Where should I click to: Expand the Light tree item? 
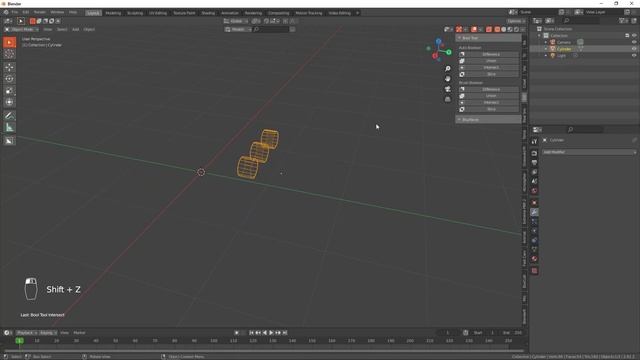(x=546, y=55)
